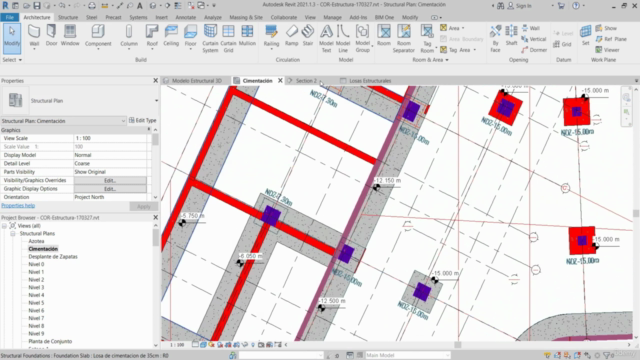Select the Curtain Grid tool
Screen dimensions: 640x360
(x=228, y=38)
